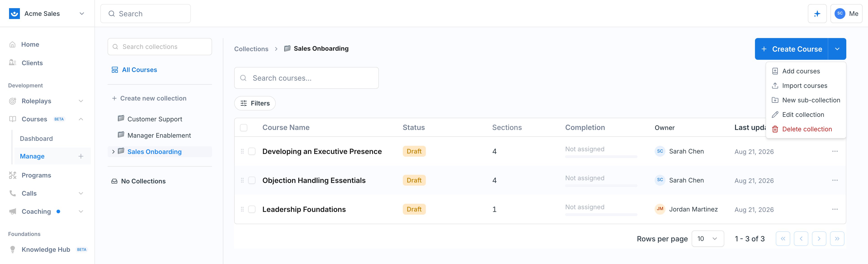Screen dimensions: 868x264
Task: Click the Courses book icon
Action: point(12,119)
